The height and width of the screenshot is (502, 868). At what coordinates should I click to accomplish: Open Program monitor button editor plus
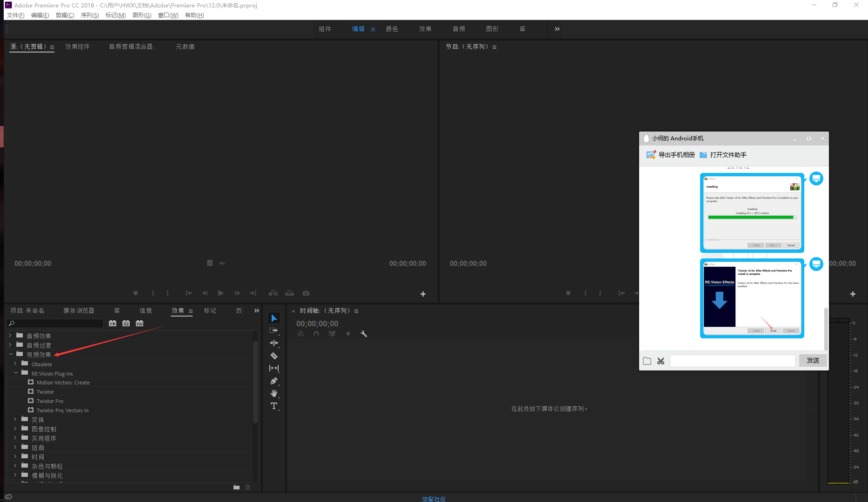click(x=853, y=294)
